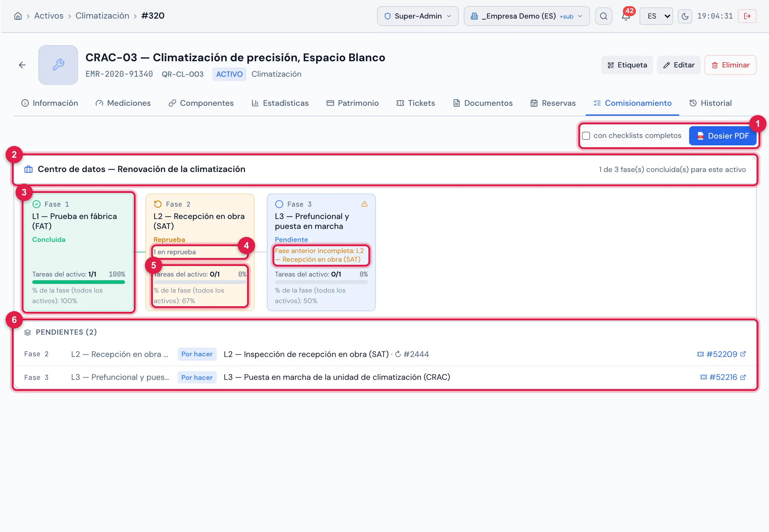Open external link icon next to #52216
The height and width of the screenshot is (532, 769).
[x=743, y=377]
